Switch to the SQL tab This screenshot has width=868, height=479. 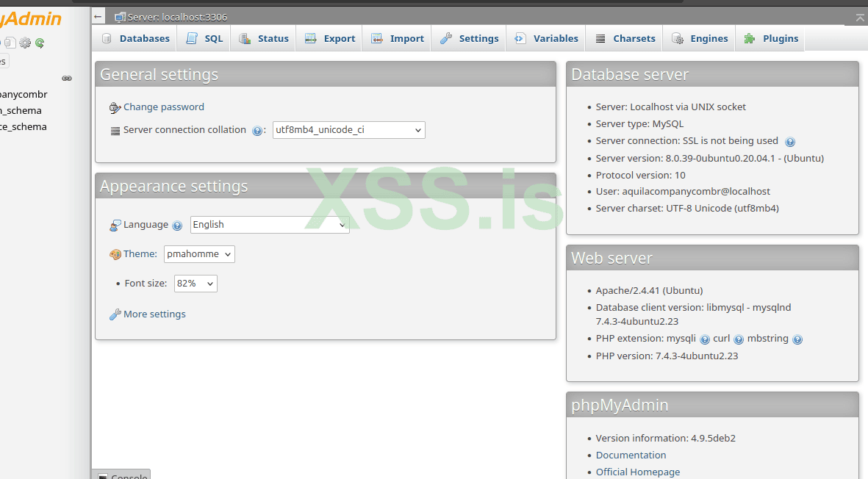tap(204, 38)
